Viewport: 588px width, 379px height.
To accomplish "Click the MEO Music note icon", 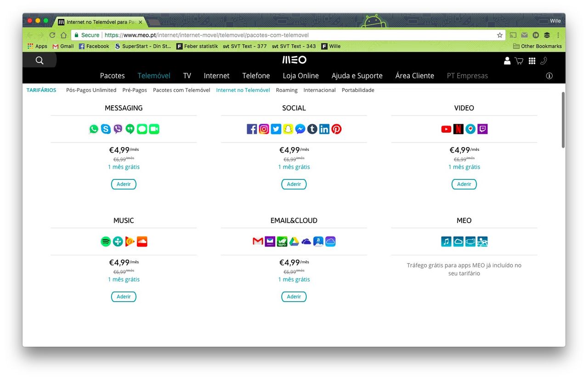I will pyautogui.click(x=446, y=241).
